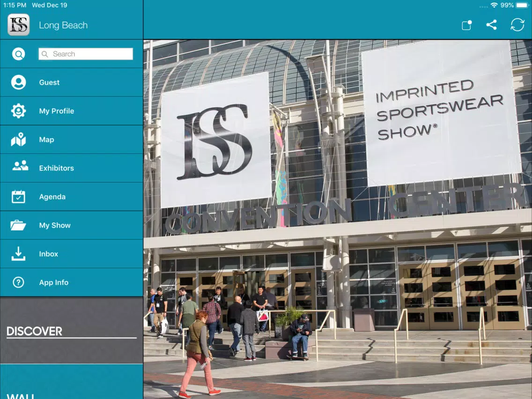Click the refresh sync icon
532x399 pixels.
click(x=517, y=25)
